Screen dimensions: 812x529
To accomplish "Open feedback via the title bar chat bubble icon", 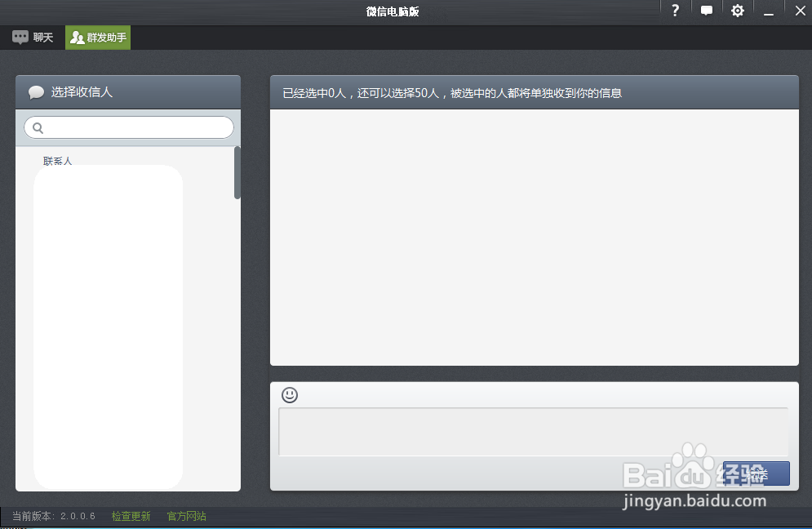I will click(706, 11).
